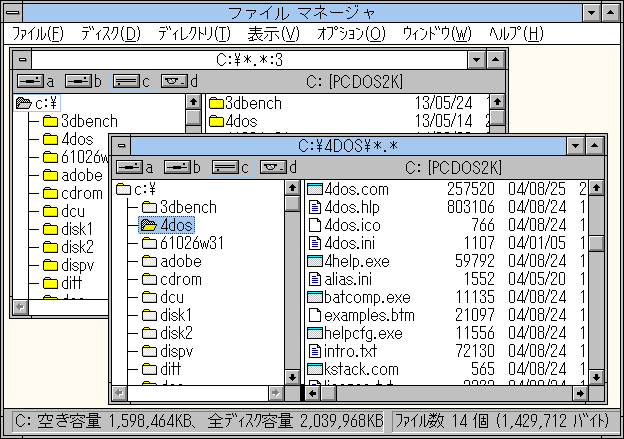Open the 表示(V) menu

pos(272,33)
